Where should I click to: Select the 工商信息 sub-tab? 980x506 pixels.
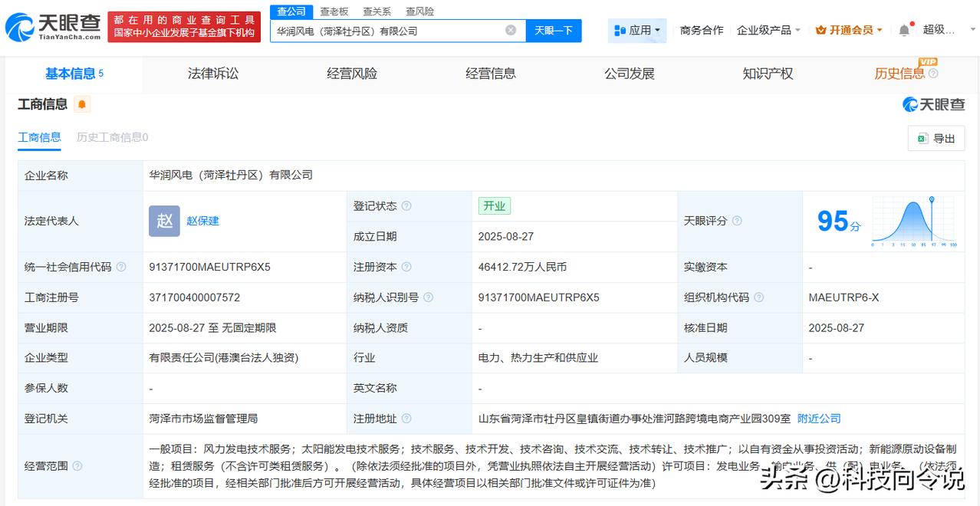pos(39,137)
